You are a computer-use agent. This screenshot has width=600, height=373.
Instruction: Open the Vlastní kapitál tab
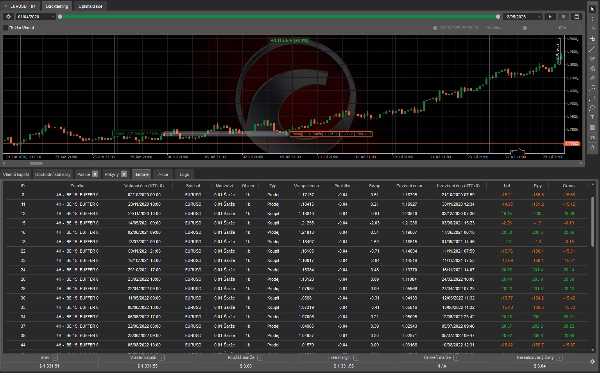(16, 174)
